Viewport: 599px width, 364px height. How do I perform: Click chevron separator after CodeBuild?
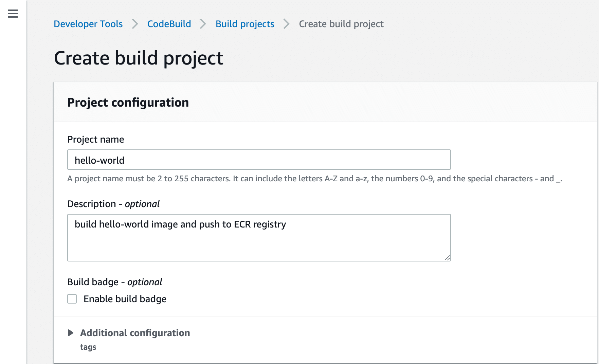tap(203, 24)
